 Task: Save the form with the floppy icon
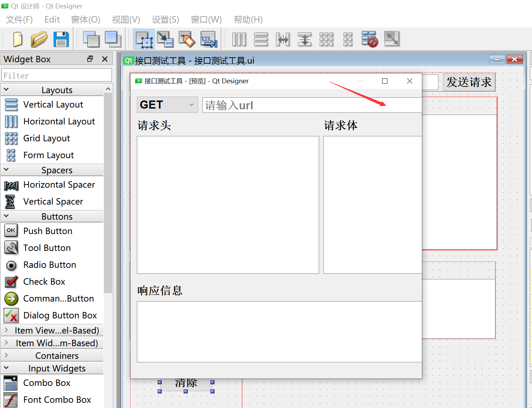61,39
